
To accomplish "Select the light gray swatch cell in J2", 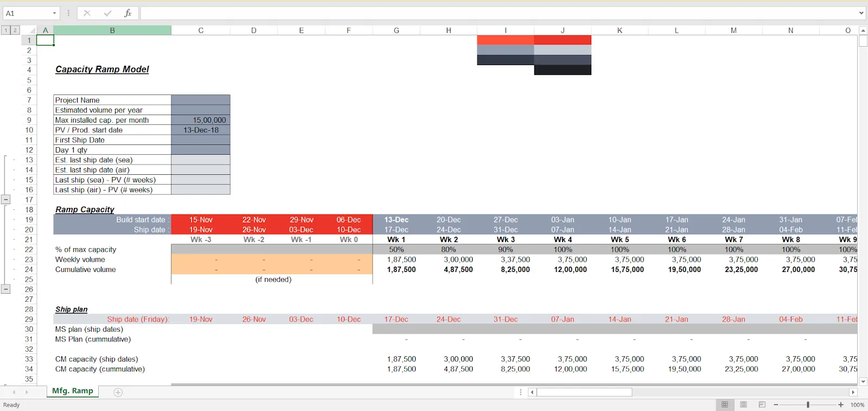I will [563, 50].
